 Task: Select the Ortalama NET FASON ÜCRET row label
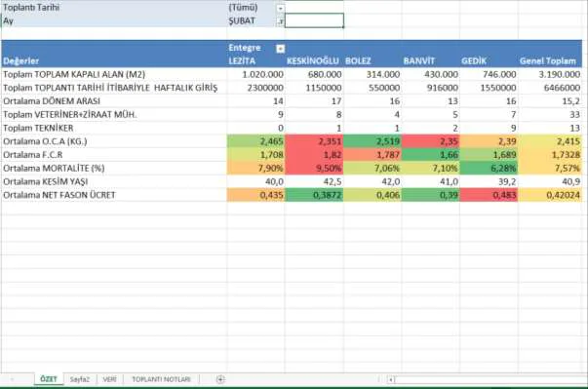click(x=114, y=195)
